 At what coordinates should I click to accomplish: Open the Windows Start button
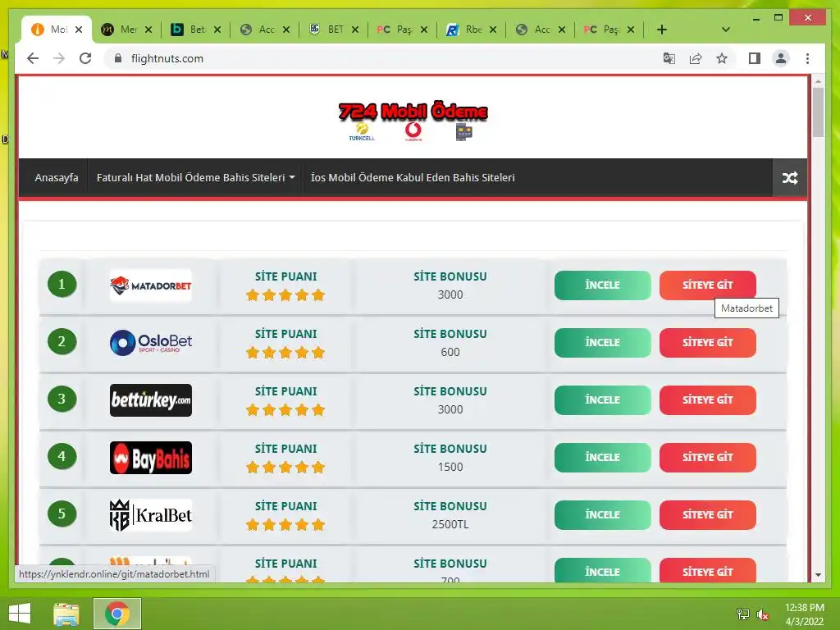(20, 614)
